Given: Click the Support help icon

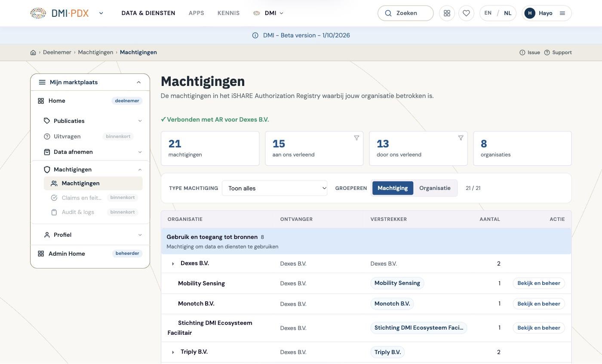Looking at the screenshot, I should 547,52.
